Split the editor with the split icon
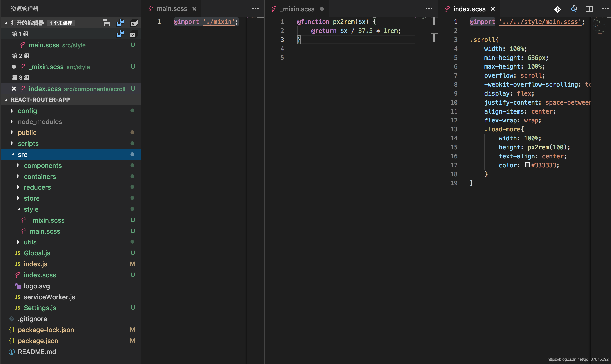 (589, 9)
